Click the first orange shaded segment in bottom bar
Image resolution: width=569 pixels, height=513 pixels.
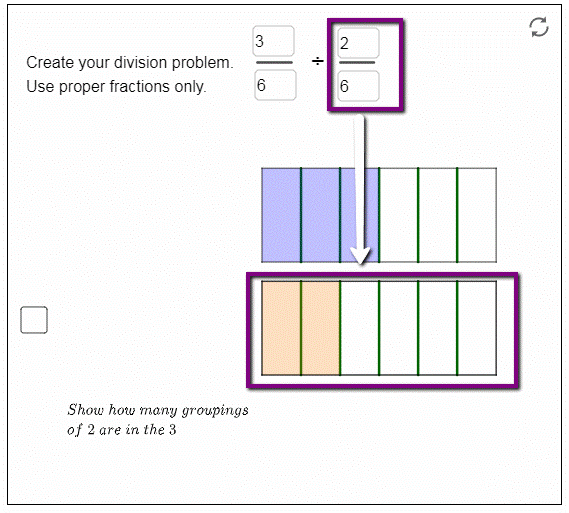[x=281, y=328]
